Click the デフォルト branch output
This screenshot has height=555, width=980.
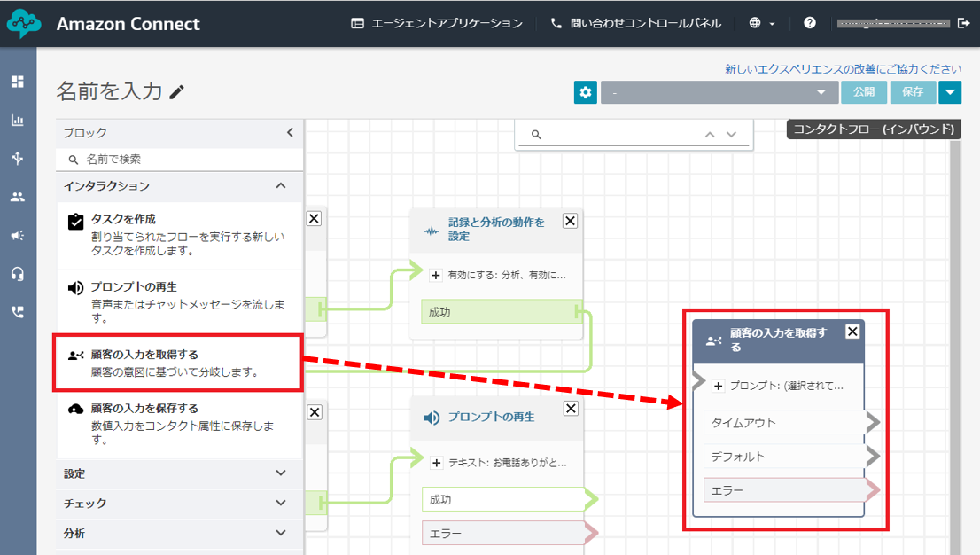tap(785, 456)
